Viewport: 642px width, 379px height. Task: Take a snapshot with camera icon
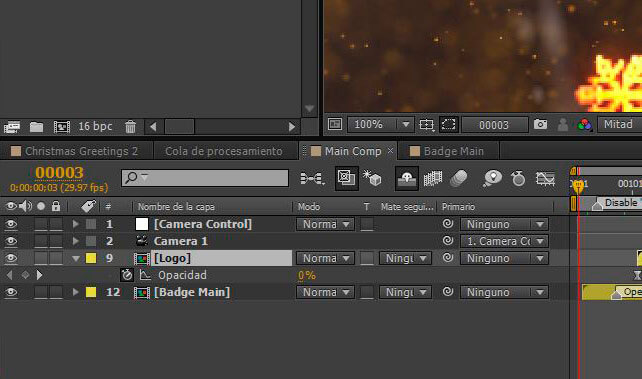point(540,124)
